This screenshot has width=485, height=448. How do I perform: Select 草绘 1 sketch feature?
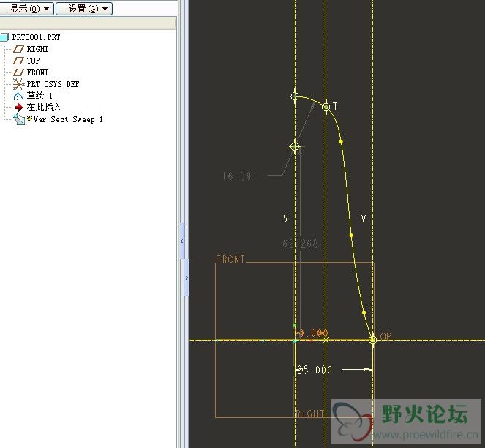[x=40, y=96]
